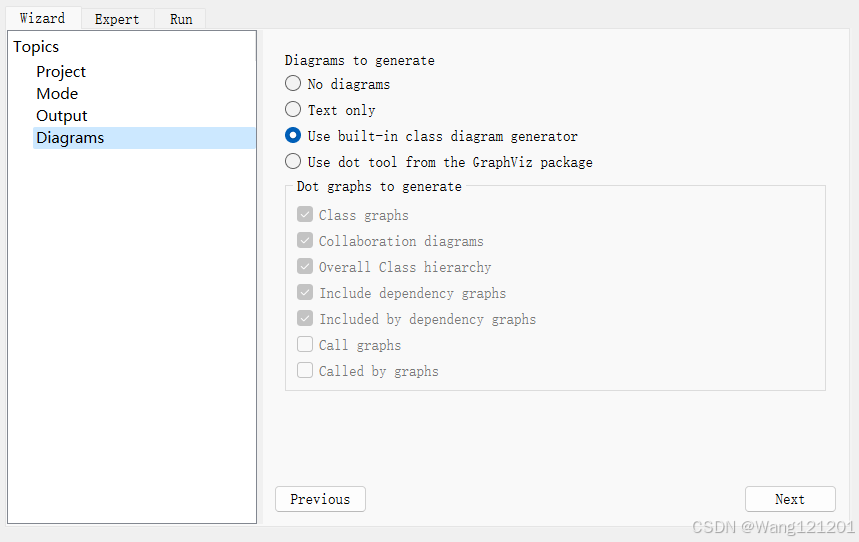
Task: Enable the Call graphs checkbox
Action: click(x=305, y=345)
